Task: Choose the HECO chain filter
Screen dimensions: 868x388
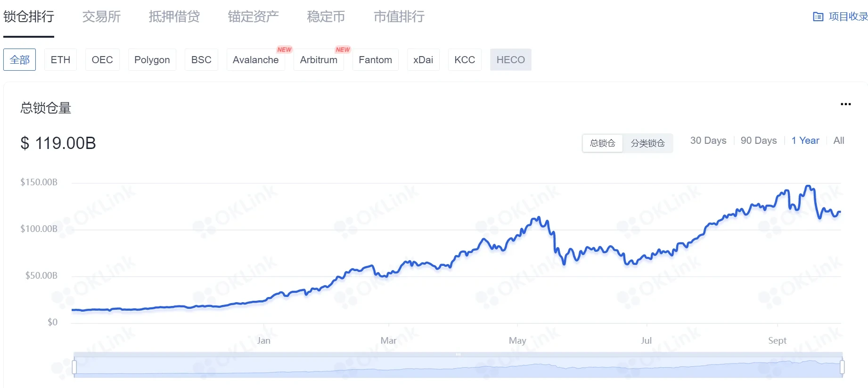Action: [x=510, y=60]
